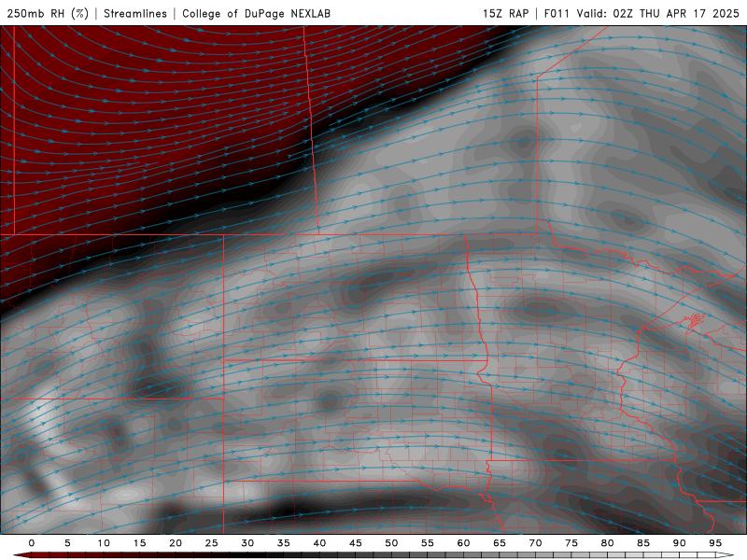Viewport: 747px width, 560px height.
Task: Click the '85' color scale label
Action: 643,543
